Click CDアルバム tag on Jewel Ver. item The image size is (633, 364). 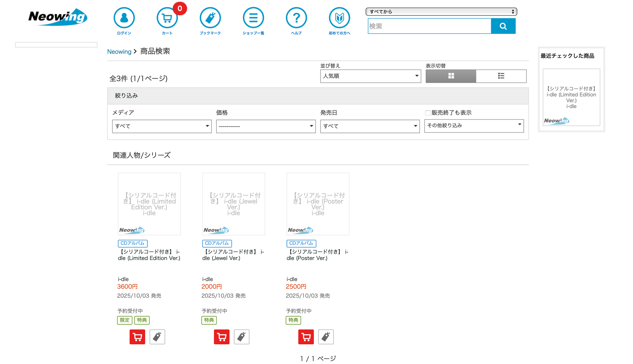[217, 243]
